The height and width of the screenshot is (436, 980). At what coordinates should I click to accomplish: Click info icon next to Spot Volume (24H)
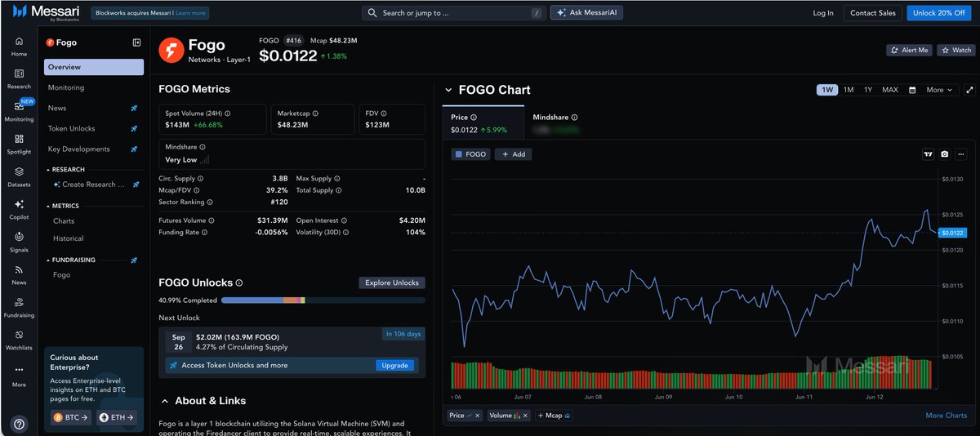(227, 113)
